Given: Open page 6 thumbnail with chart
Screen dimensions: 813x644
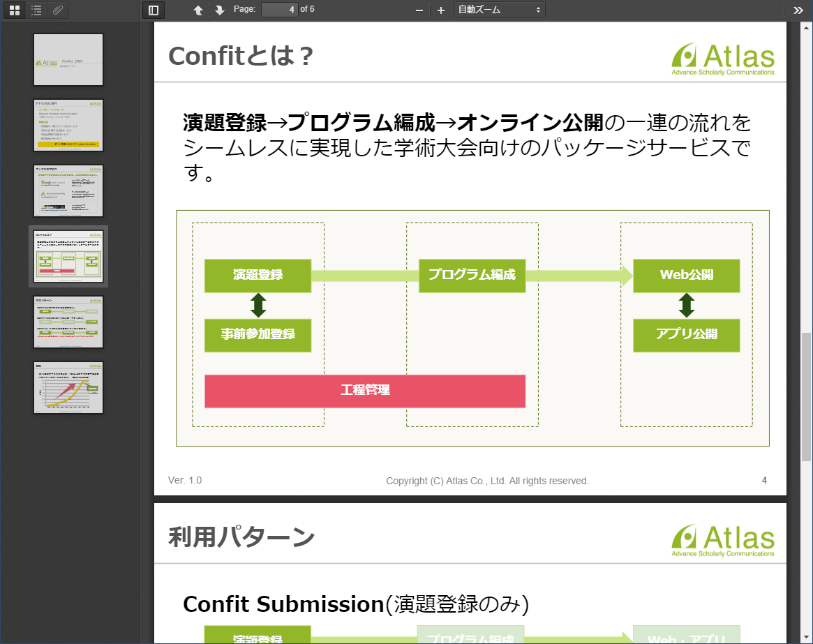Looking at the screenshot, I should coord(68,387).
